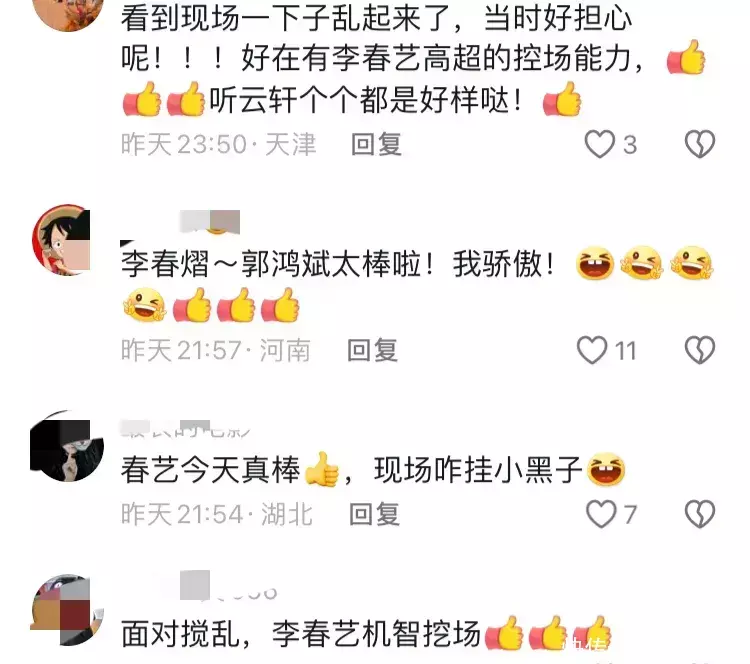
Task: Open username above 春艺今天真棒 comment
Action: coord(186,429)
